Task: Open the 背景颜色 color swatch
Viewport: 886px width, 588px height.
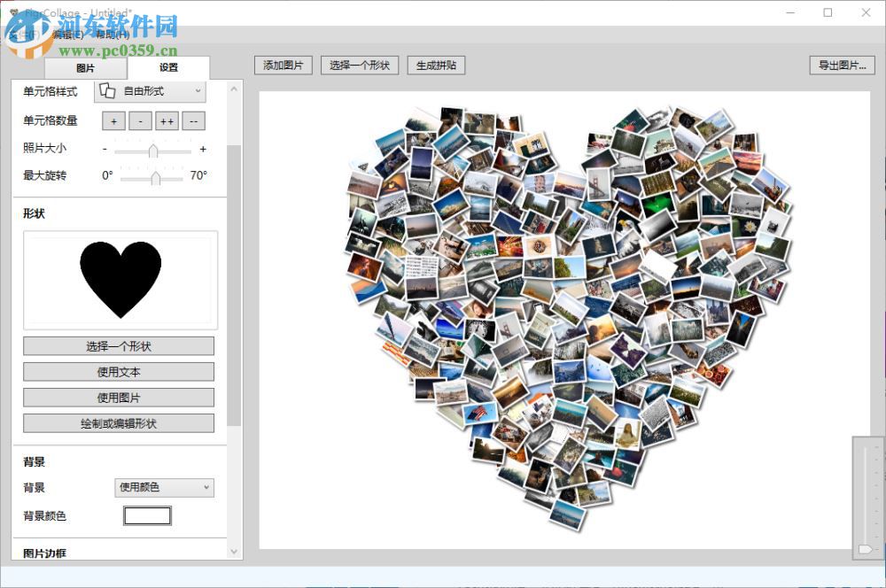Action: click(x=147, y=514)
